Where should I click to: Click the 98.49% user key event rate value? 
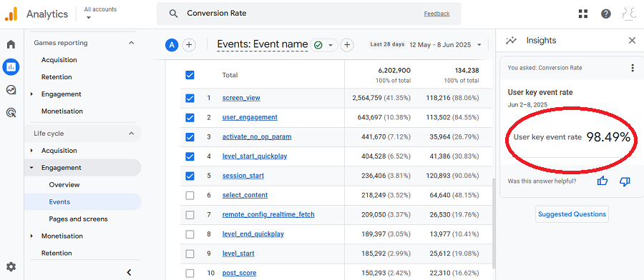[x=608, y=137]
